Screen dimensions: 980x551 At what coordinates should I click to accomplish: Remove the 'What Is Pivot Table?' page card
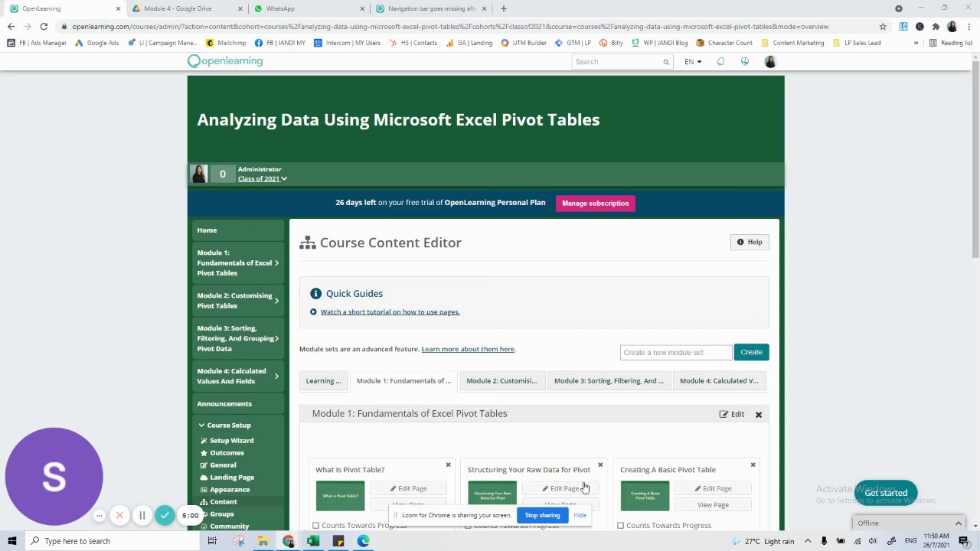449,465
